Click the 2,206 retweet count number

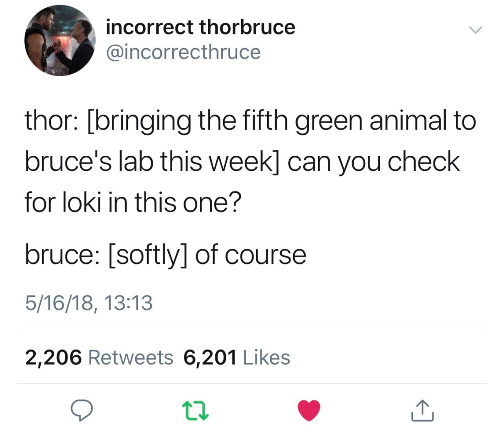coord(53,357)
